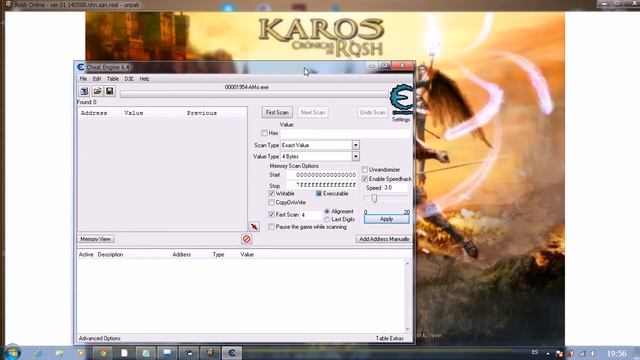Click the Speed value field

(x=395, y=188)
